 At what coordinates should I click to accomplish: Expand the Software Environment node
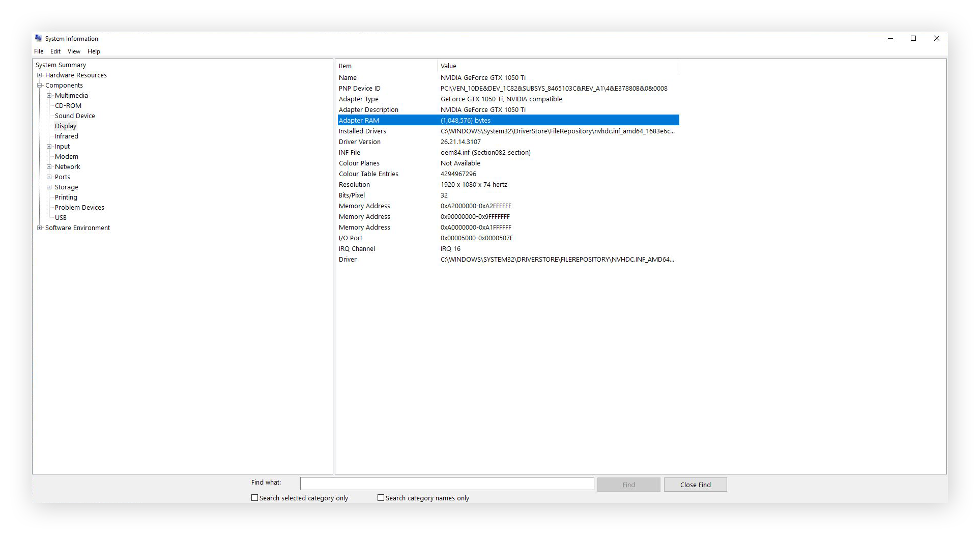[40, 228]
